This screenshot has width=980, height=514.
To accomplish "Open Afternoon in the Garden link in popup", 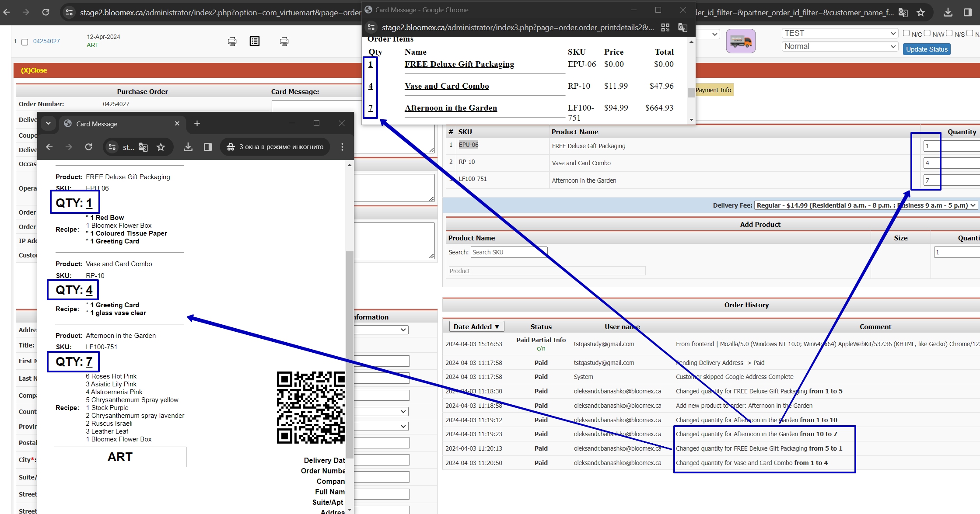I will tap(451, 108).
